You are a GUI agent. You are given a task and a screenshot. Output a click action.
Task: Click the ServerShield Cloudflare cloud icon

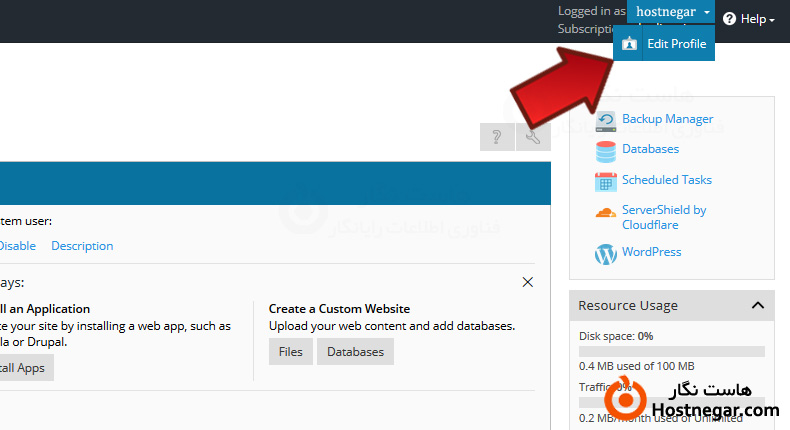coord(605,212)
